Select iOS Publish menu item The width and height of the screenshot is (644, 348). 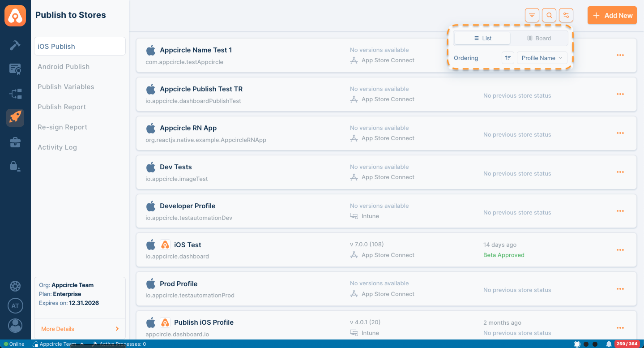click(80, 46)
